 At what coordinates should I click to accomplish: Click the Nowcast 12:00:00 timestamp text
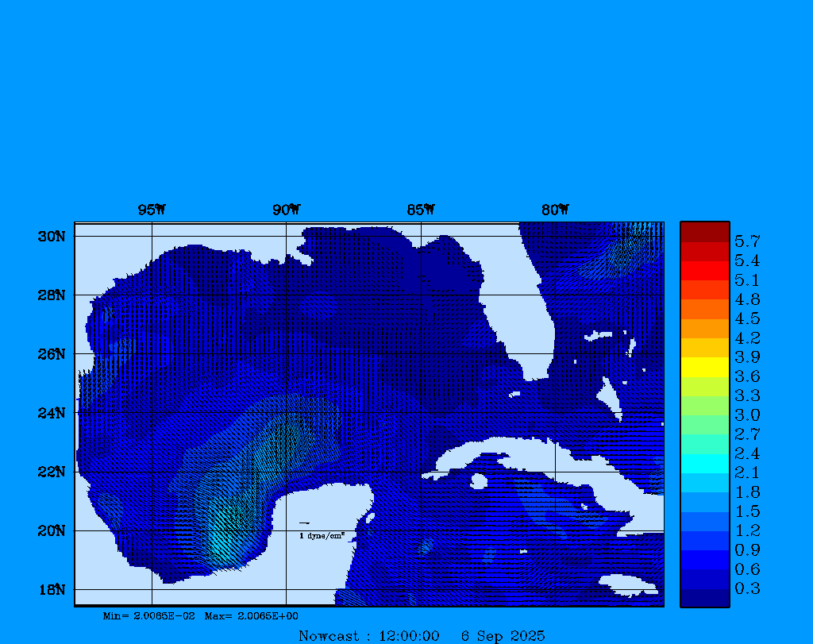[x=368, y=635]
